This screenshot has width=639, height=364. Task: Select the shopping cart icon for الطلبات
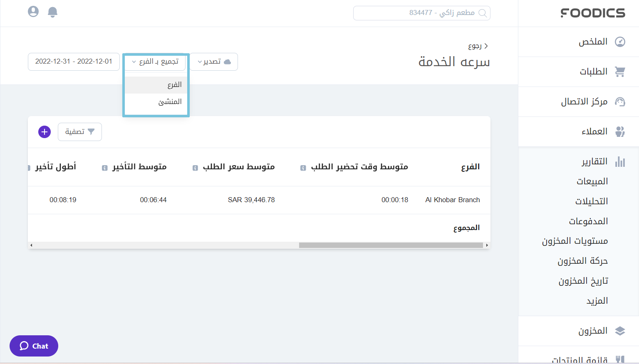click(620, 72)
